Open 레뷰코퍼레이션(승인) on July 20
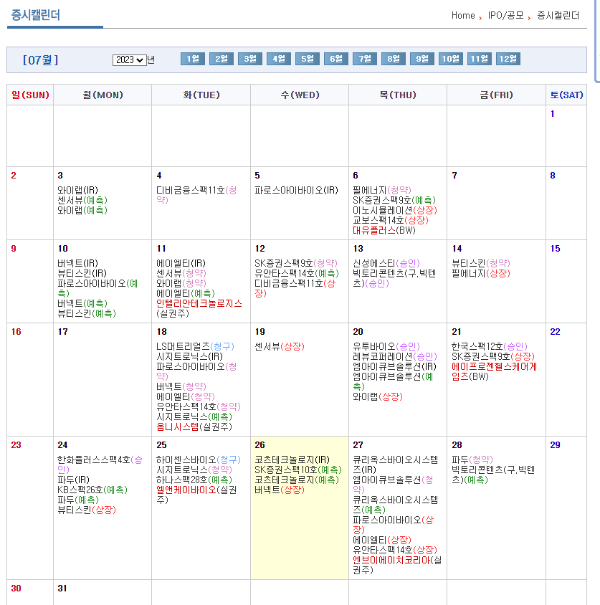600x605 pixels. pyautogui.click(x=395, y=356)
